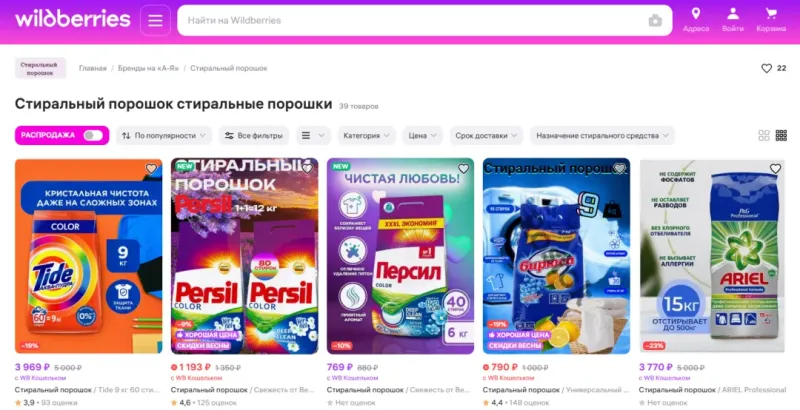The width and height of the screenshot is (800, 410).
Task: Open Бренды на «А-Я» breadcrumb
Action: [x=148, y=68]
